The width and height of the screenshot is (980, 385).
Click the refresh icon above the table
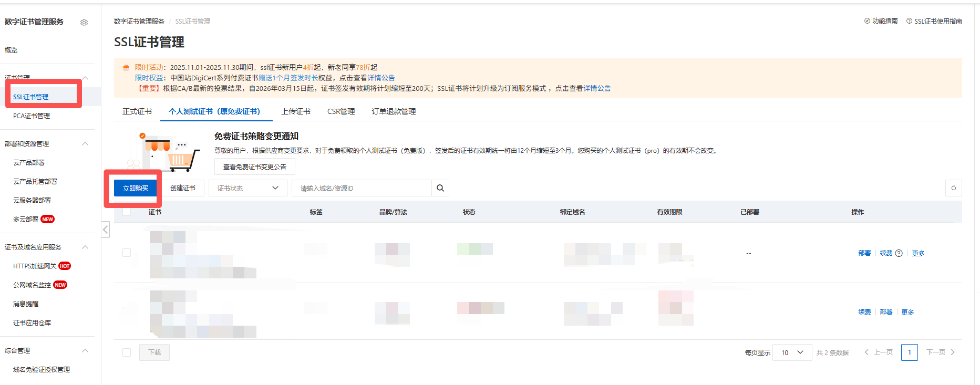[x=953, y=188]
